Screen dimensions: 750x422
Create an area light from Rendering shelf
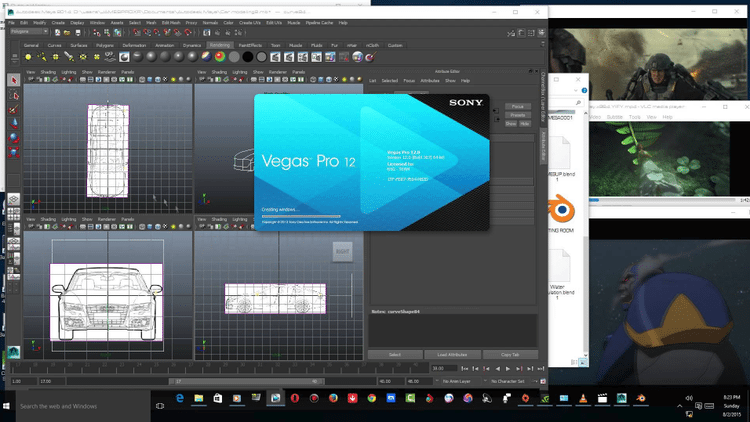click(83, 57)
